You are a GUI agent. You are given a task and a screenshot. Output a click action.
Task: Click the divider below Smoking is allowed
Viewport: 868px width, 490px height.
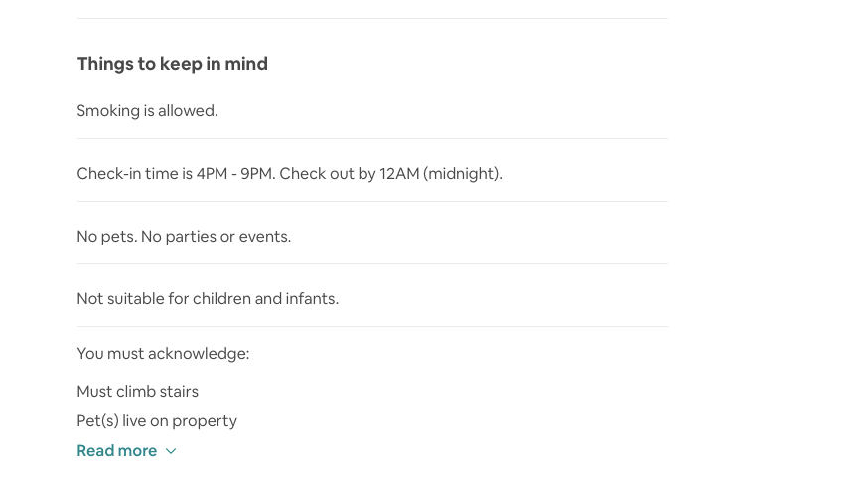coord(372,139)
